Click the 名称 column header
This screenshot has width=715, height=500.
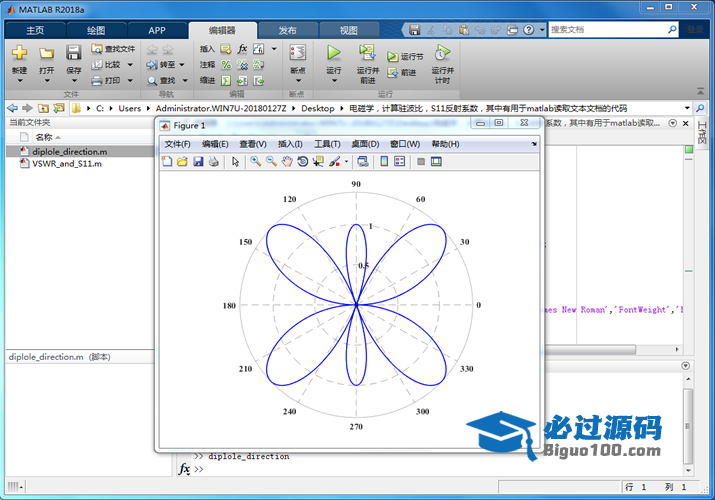point(44,137)
